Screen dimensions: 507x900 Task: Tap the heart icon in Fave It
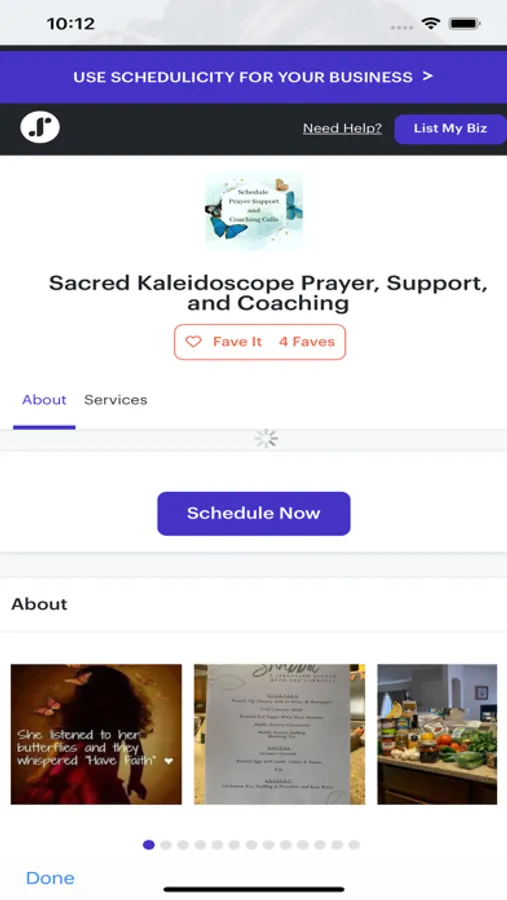(x=193, y=342)
